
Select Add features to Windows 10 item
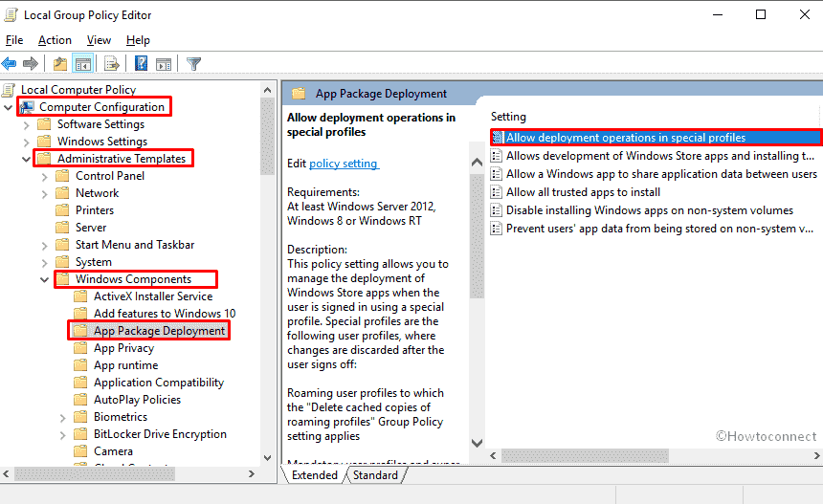tap(165, 314)
